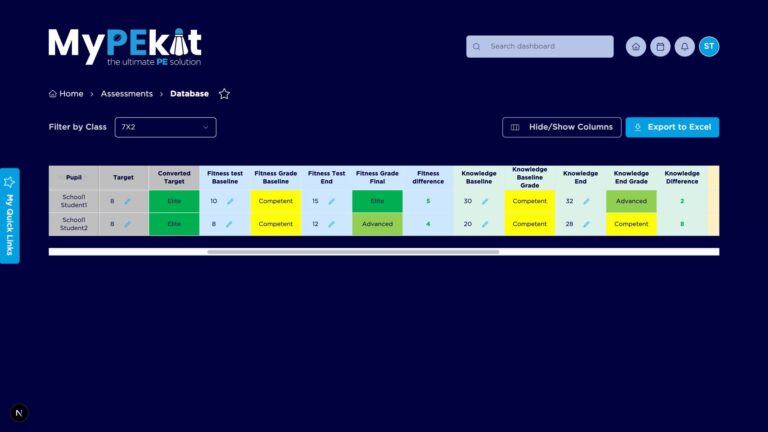The width and height of the screenshot is (768, 432).
Task: Click Knowledge Baseline value 30
Action: 468,201
